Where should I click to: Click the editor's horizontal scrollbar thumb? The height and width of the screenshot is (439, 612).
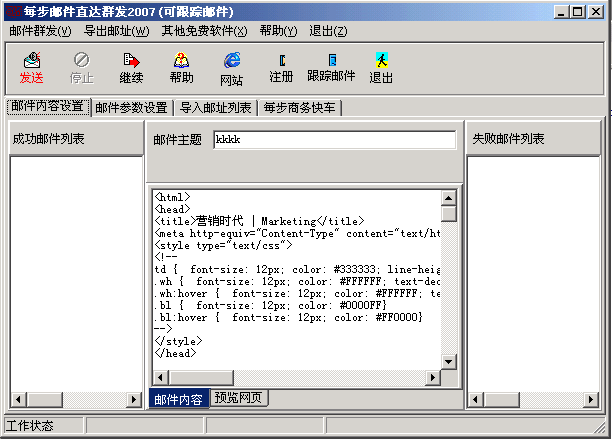tap(201, 377)
